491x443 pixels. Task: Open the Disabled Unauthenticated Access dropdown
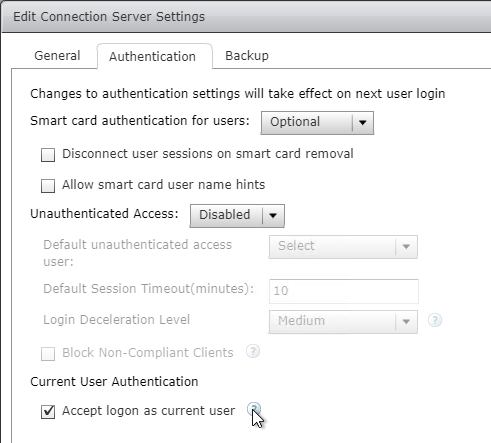click(237, 216)
